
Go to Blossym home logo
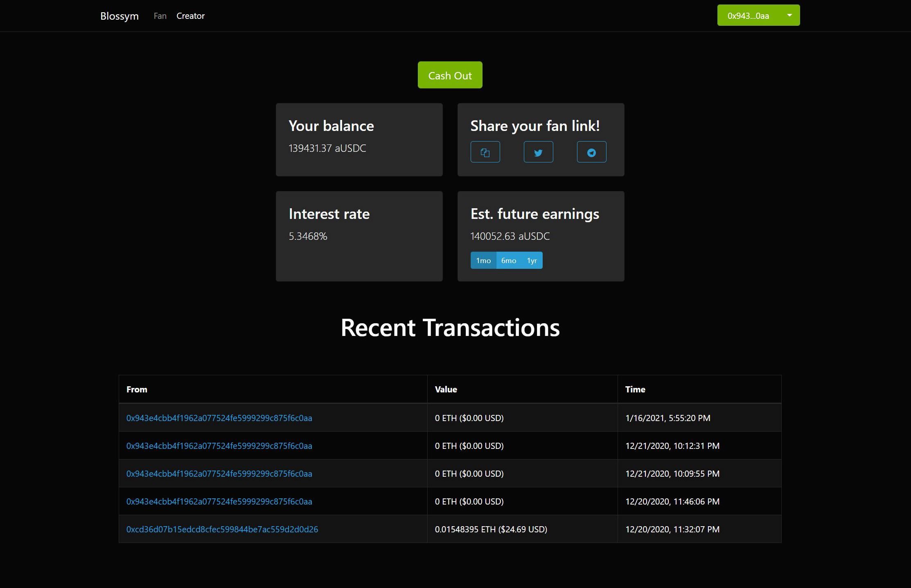(120, 16)
